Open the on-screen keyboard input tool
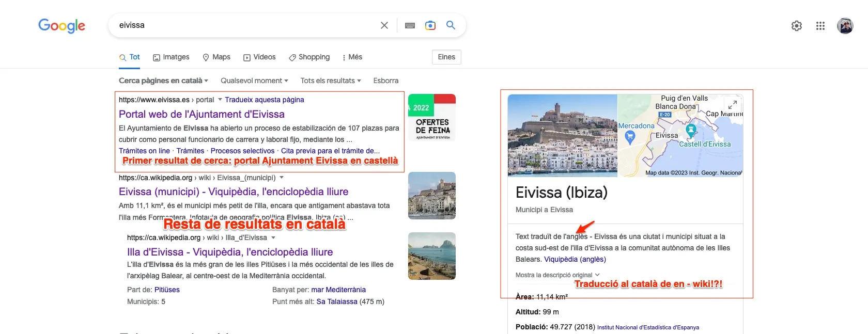Viewport: 868px width, 334px height. [x=410, y=25]
